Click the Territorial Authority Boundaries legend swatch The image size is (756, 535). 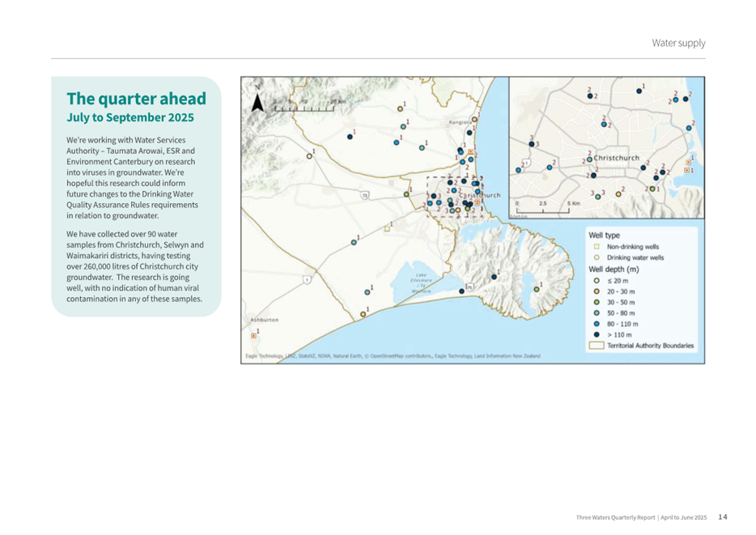(597, 346)
